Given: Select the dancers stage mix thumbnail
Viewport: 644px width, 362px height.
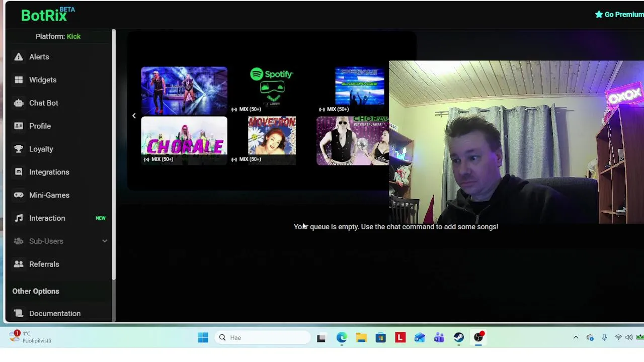Looking at the screenshot, I should click(x=184, y=90).
